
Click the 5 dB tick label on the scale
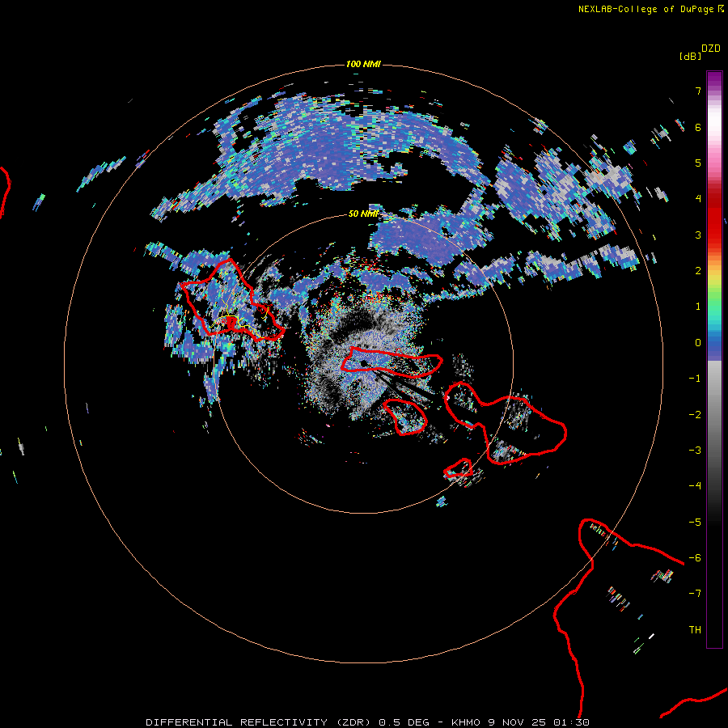click(x=698, y=163)
